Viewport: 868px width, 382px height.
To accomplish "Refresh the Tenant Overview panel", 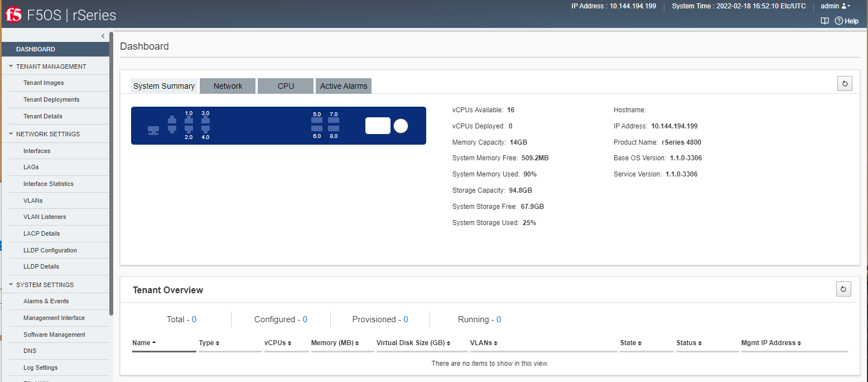I will (x=843, y=289).
